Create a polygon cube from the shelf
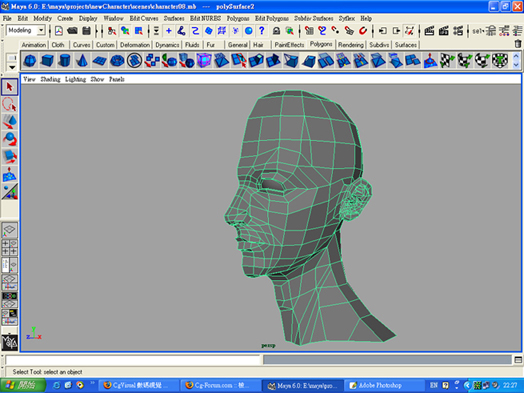 47,61
